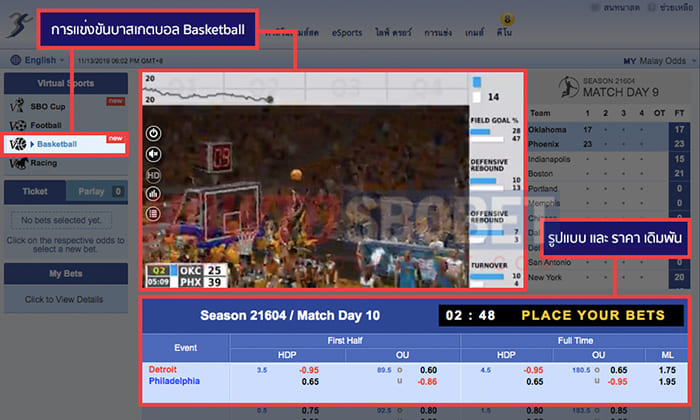Pick Philadelphia First Half HDP odds 0.65

[310, 382]
